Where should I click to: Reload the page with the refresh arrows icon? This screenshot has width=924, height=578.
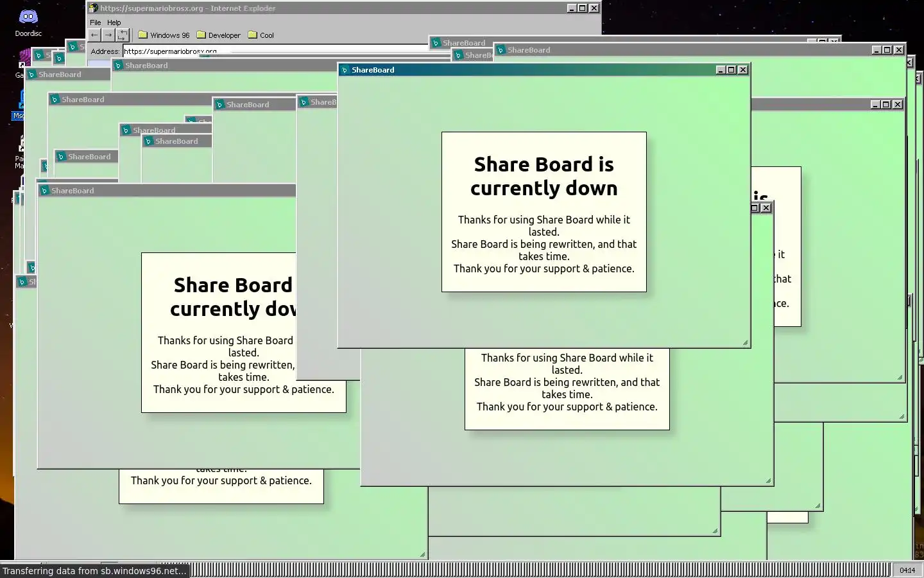123,35
